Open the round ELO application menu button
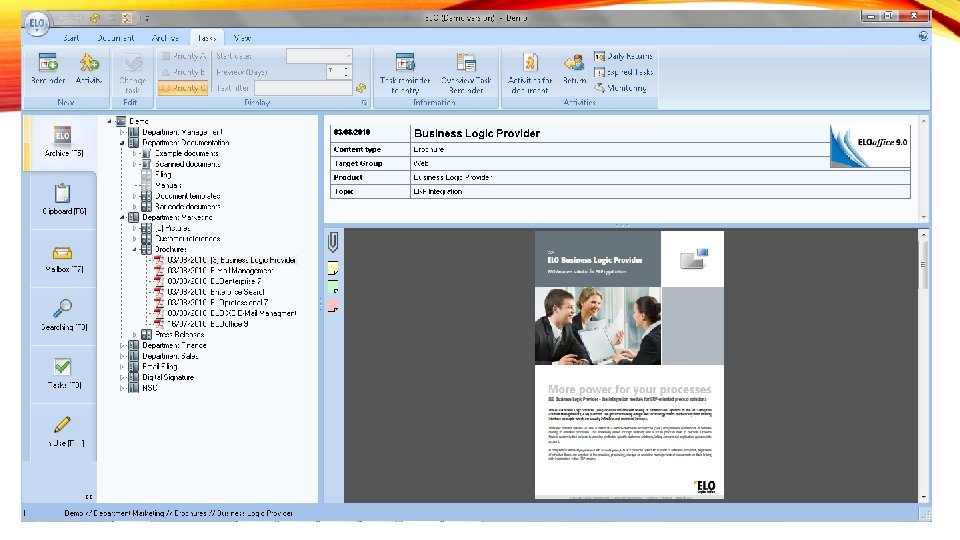 [x=37, y=24]
